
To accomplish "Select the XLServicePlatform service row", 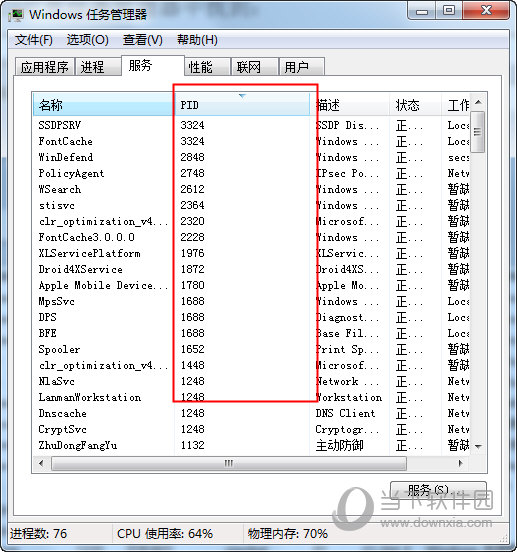I will click(x=251, y=253).
